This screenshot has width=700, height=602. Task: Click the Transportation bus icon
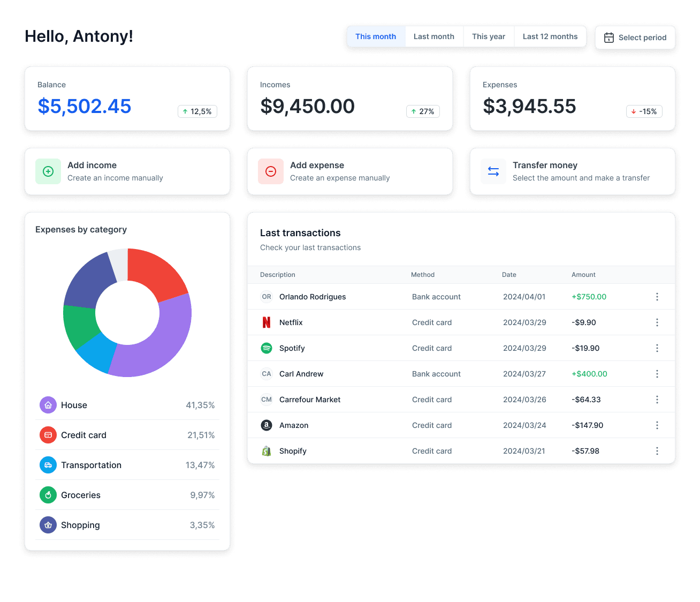(48, 465)
